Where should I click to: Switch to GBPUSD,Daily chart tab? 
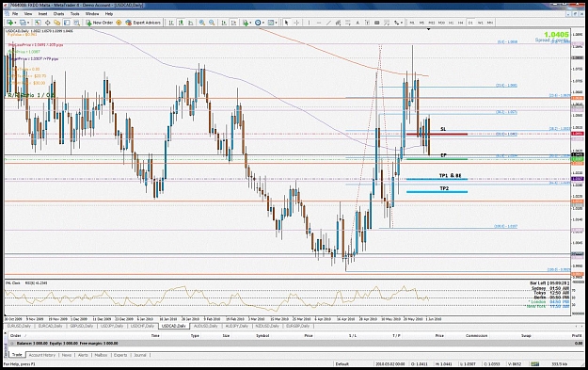[81, 326]
